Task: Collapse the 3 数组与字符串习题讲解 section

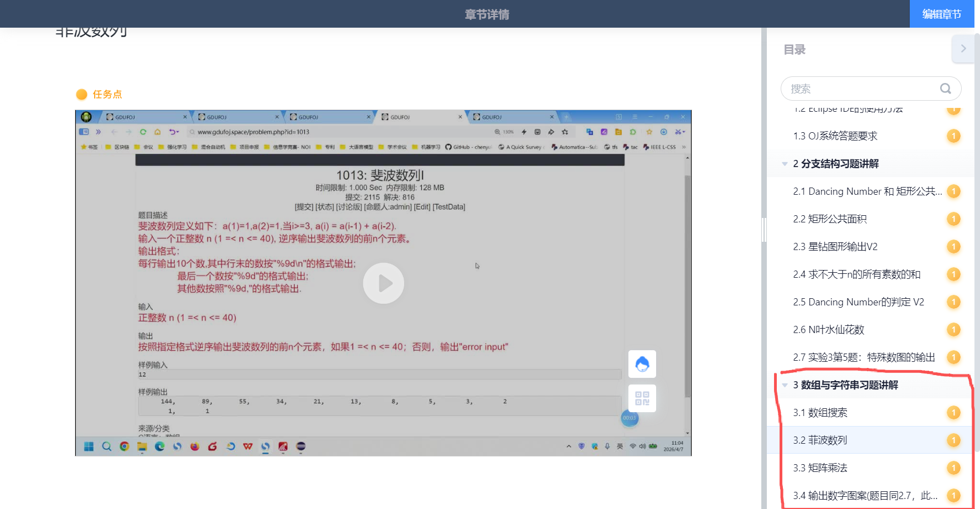Action: coord(785,385)
